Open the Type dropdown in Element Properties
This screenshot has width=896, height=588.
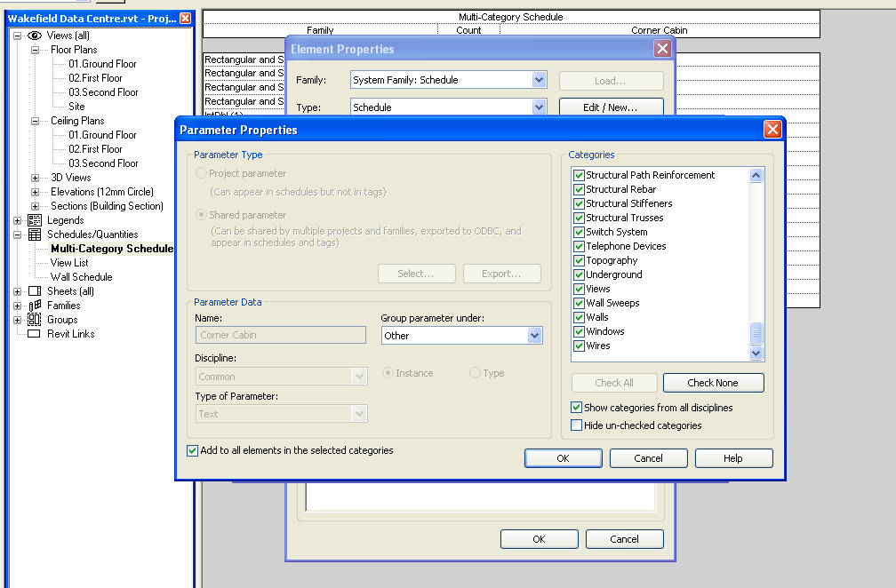click(x=539, y=107)
